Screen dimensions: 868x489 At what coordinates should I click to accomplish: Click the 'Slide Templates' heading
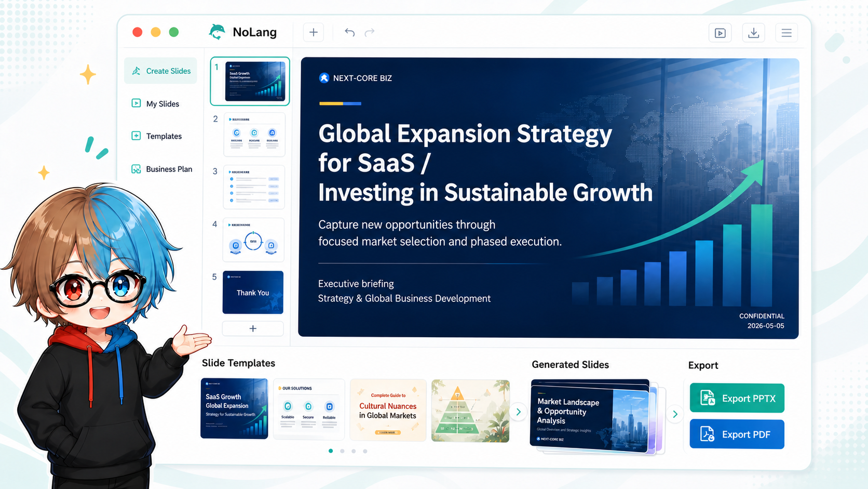[238, 363]
